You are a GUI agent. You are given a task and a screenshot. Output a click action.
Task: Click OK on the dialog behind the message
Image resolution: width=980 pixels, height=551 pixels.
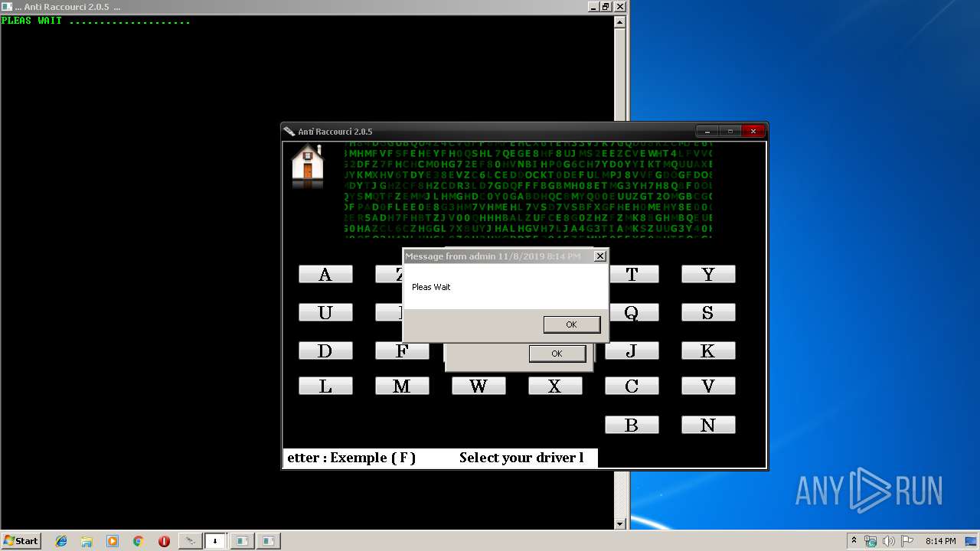(x=557, y=353)
